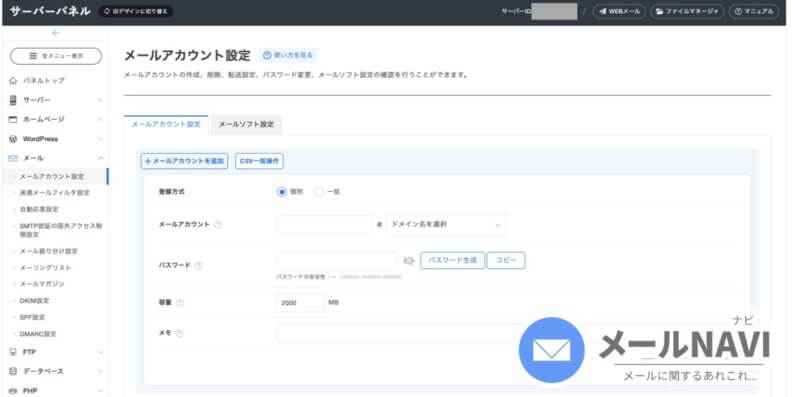800x397 pixels.
Task: Open ファイルマネージャ from top bar
Action: point(687,11)
